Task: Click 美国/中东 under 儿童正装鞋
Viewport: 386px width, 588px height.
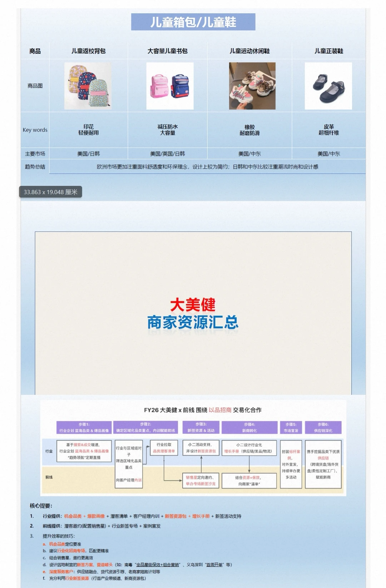Action: point(329,154)
